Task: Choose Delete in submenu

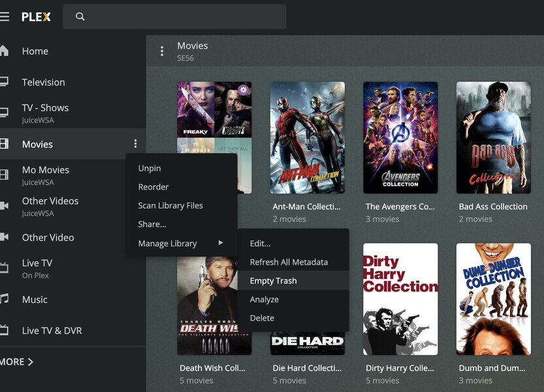Action: click(262, 318)
